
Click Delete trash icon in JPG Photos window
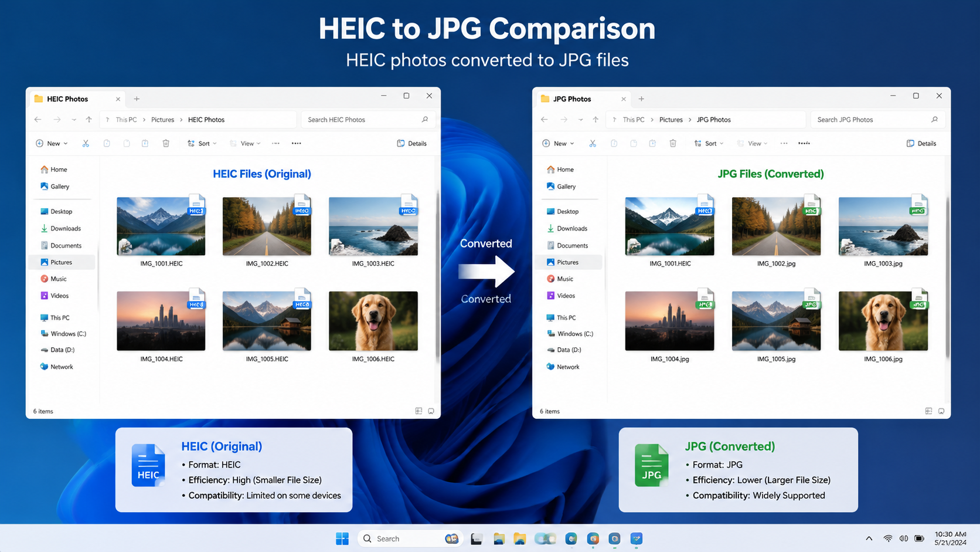673,143
